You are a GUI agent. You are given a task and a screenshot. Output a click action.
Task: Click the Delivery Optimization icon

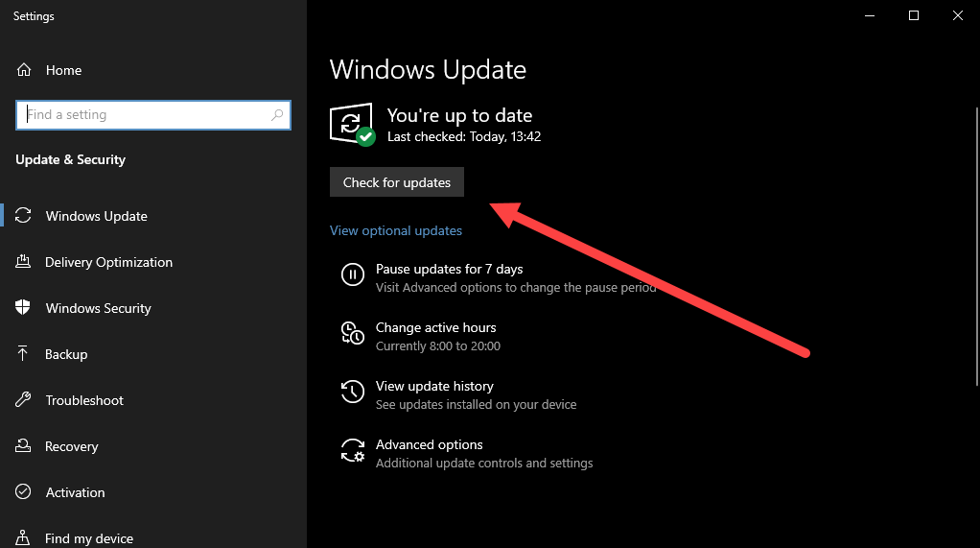coord(23,261)
